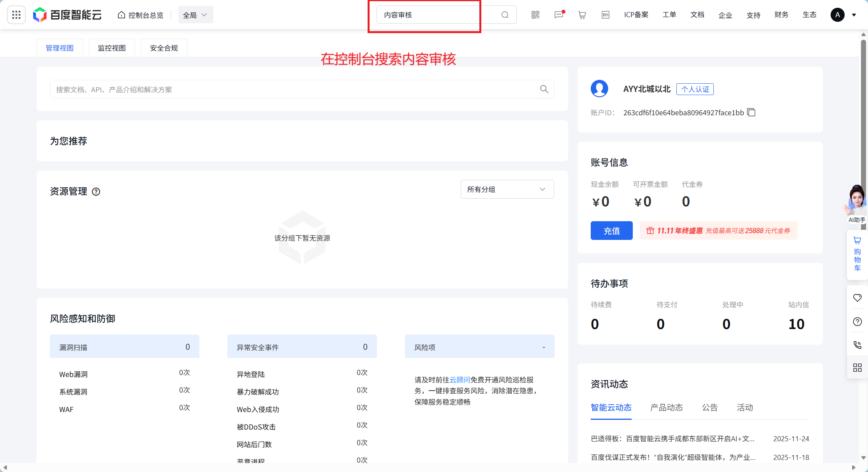Open the 百度伐谋正式发布 news article
Viewport: 868px width, 472px height.
click(673, 458)
